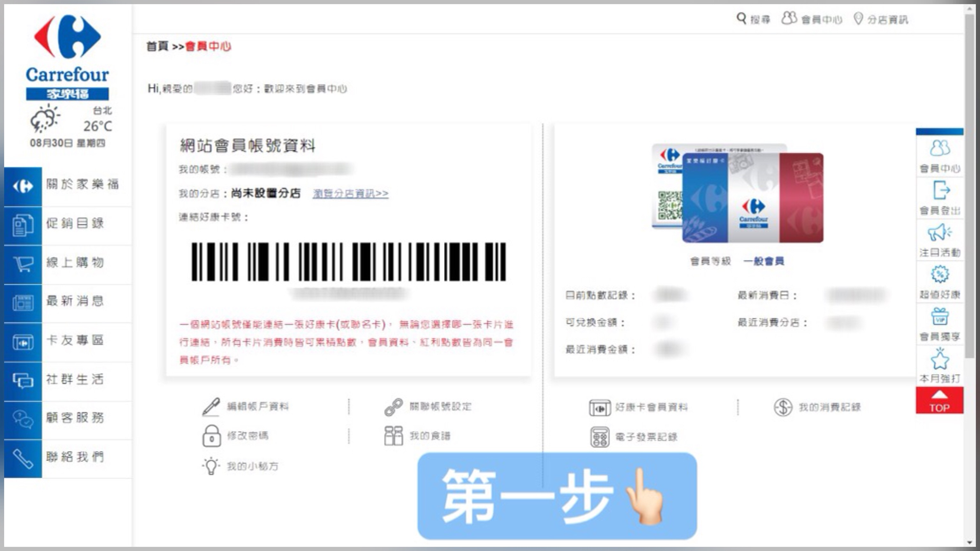Viewport: 980px width, 551px height.
Task: Click the 本月強打 star icon
Action: pyautogui.click(x=940, y=359)
